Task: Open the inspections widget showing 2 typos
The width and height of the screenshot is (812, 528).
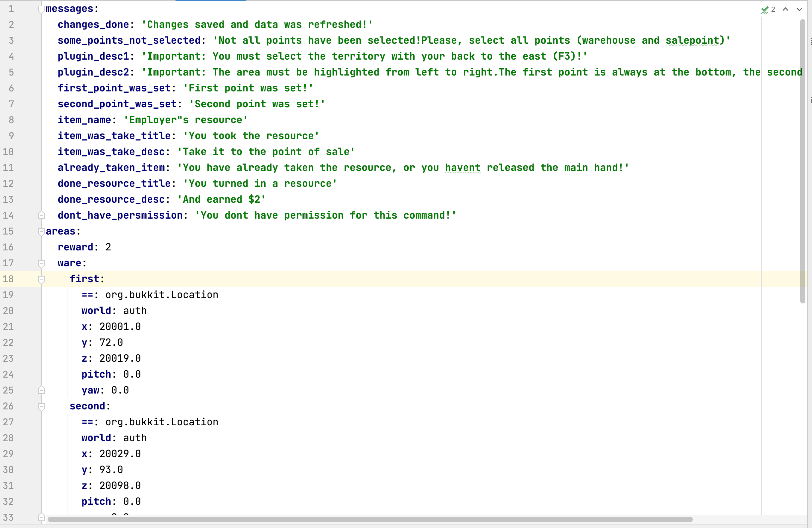Action: (768, 10)
